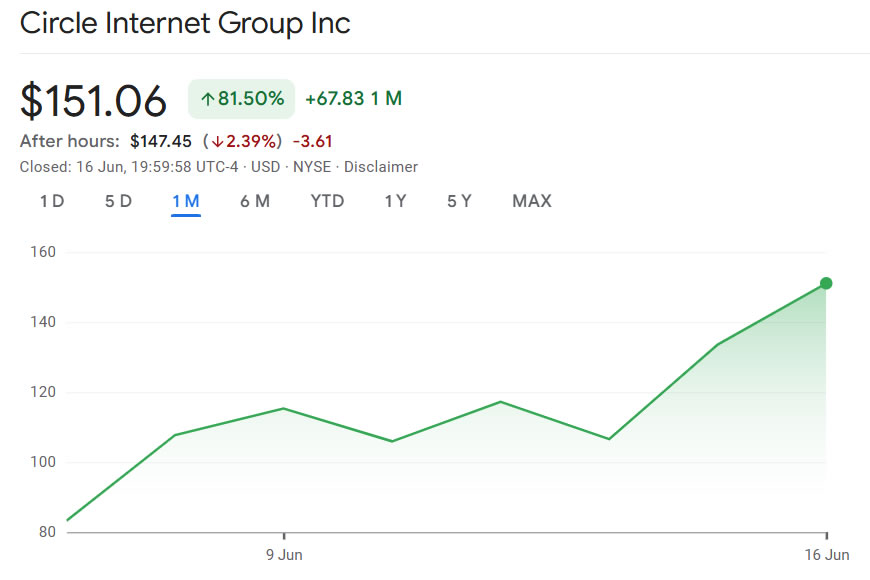
Task: Open the Disclaimer link
Action: pos(381,167)
